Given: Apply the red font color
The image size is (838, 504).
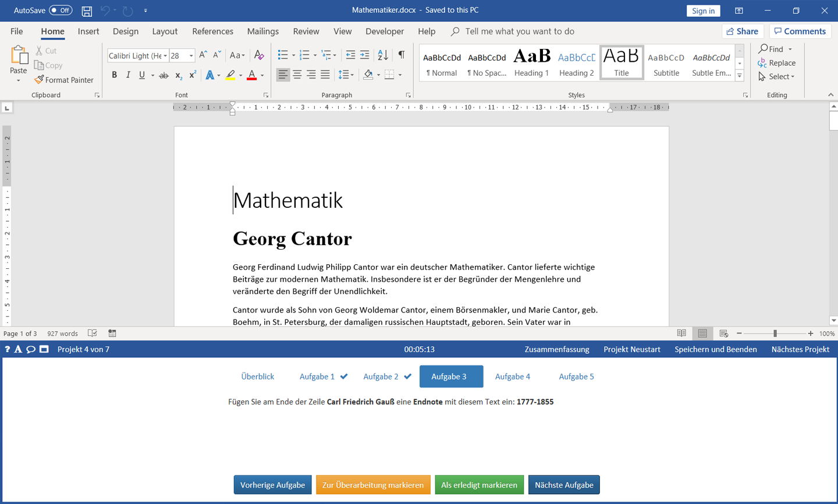Looking at the screenshot, I should (x=251, y=75).
